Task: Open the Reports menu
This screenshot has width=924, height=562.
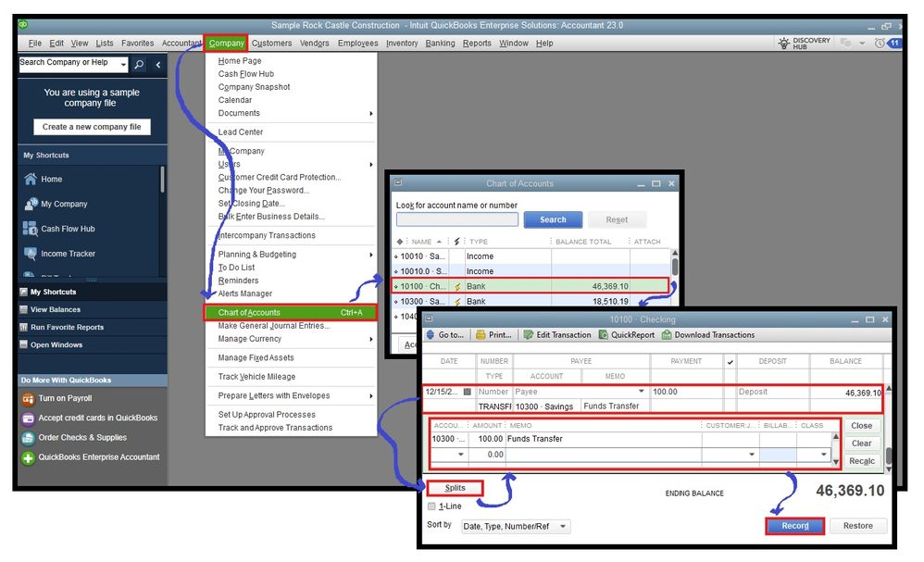Action: point(477,43)
